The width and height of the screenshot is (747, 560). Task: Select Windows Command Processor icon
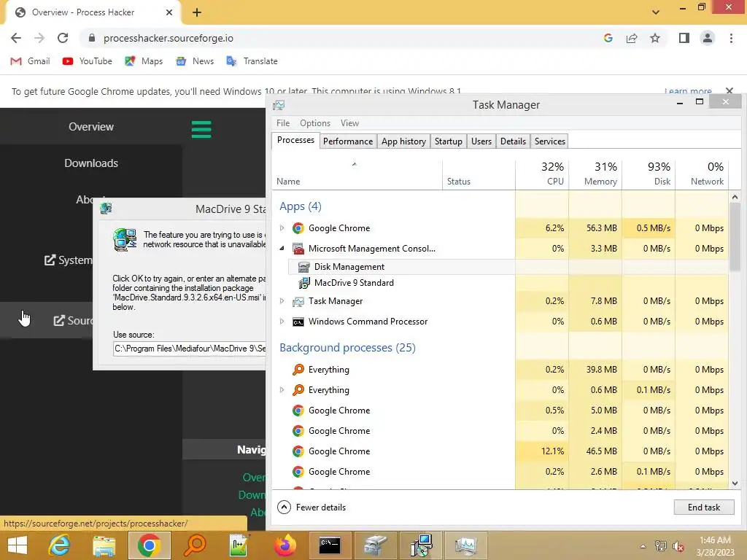pyautogui.click(x=298, y=322)
